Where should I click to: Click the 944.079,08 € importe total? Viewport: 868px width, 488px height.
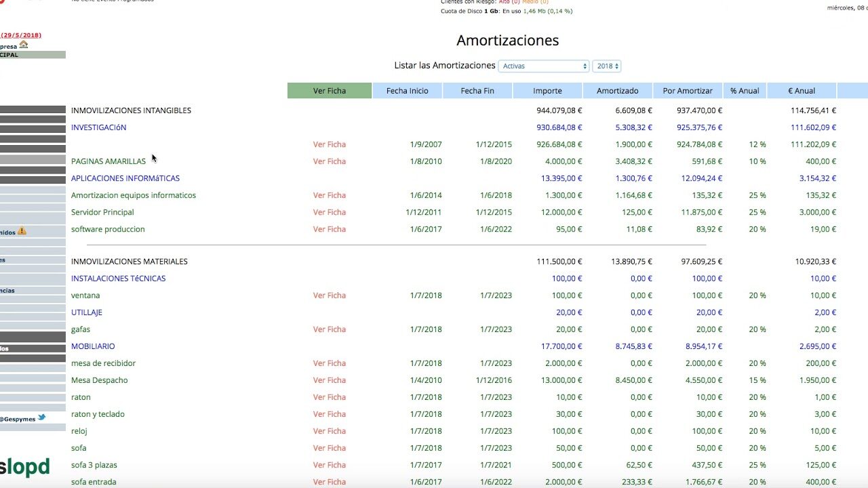coord(559,110)
